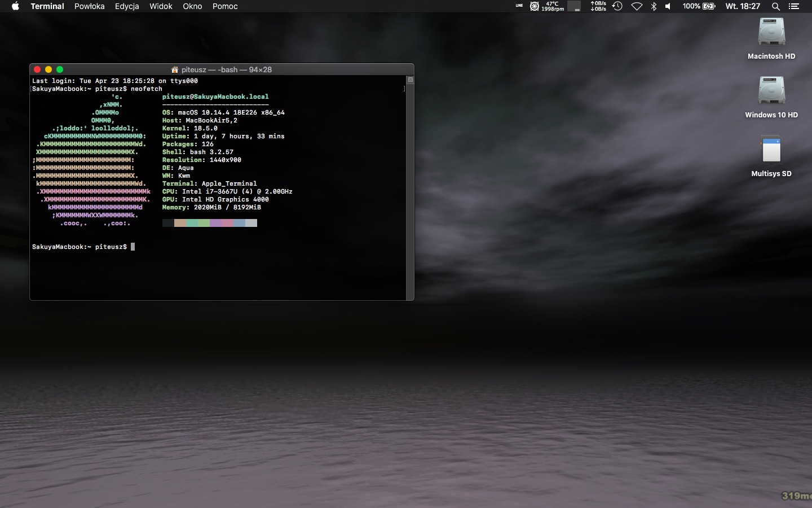Click the 'Last login' line in Terminal
Image resolution: width=812 pixels, height=508 pixels.
click(x=115, y=81)
